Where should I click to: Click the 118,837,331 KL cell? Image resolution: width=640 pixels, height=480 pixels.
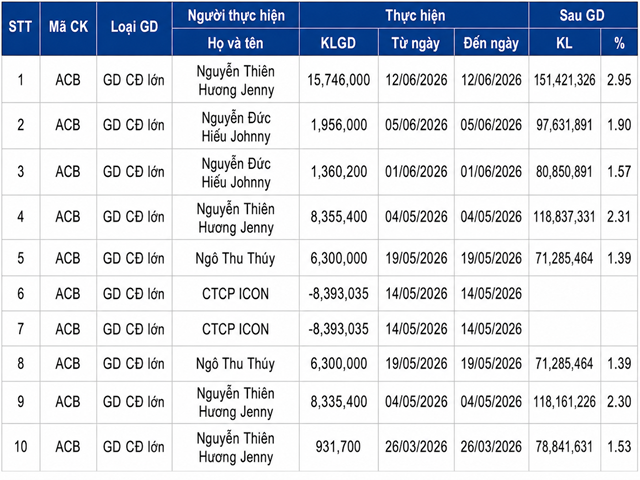click(x=564, y=217)
